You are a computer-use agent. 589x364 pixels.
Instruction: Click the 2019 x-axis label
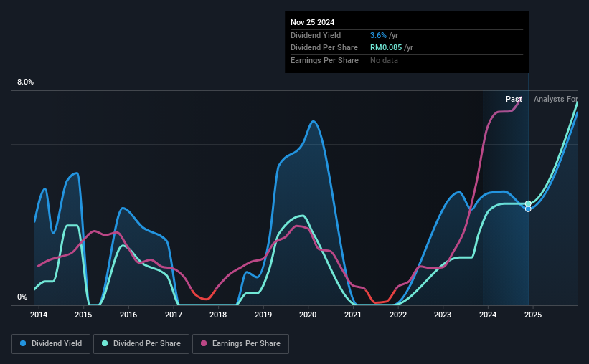point(263,315)
